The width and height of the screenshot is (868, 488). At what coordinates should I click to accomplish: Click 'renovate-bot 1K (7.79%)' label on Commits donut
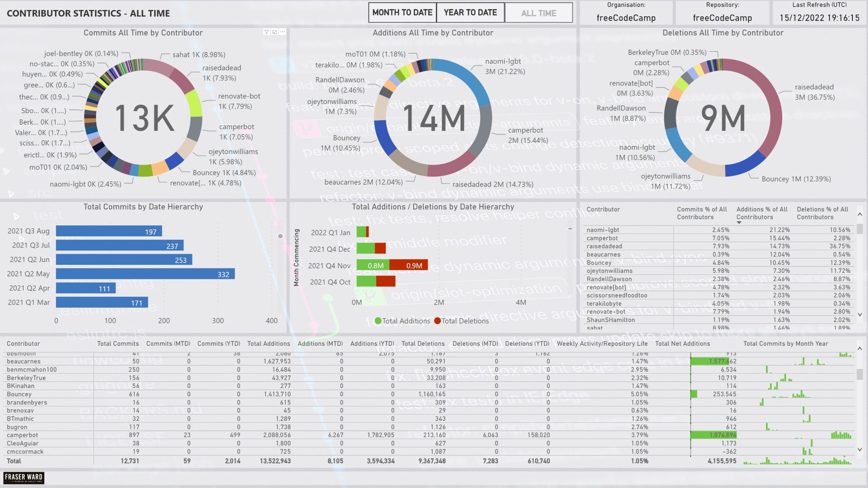pyautogui.click(x=239, y=101)
